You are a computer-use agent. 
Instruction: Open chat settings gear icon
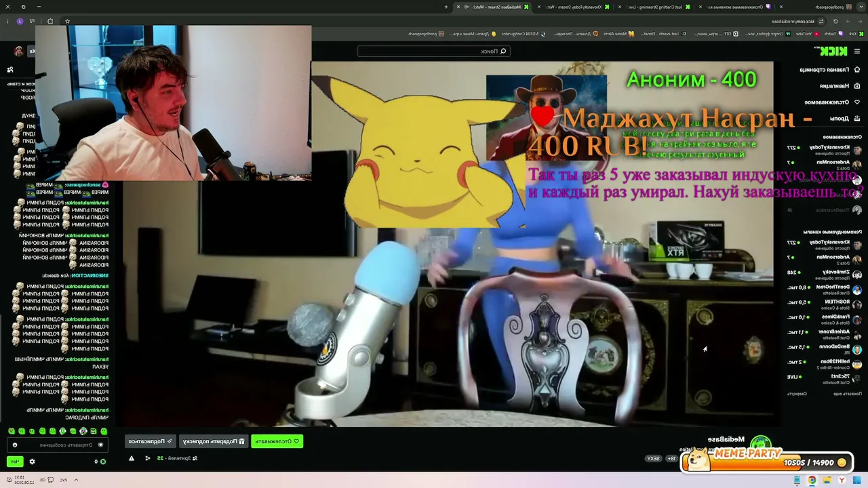32,462
